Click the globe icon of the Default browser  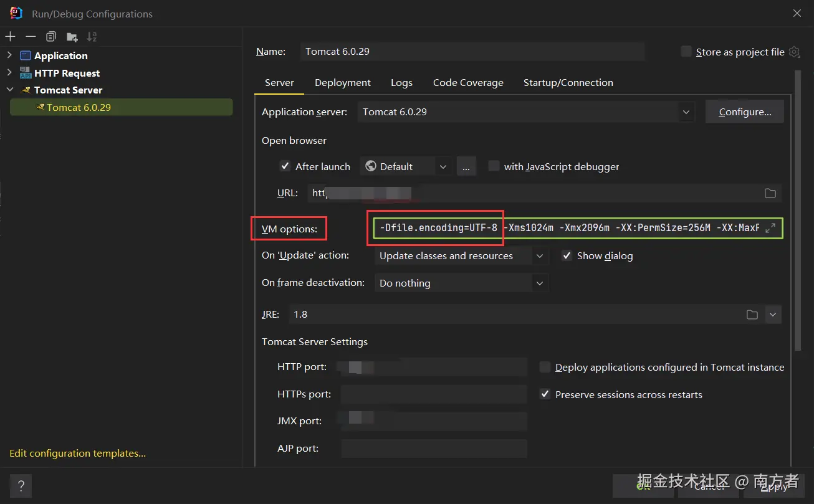point(371,166)
